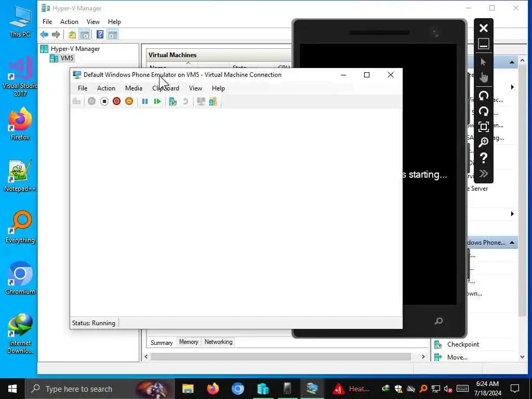This screenshot has width=532, height=399.
Task: Open Action menu in Virtual Machine Connection
Action: click(x=106, y=88)
